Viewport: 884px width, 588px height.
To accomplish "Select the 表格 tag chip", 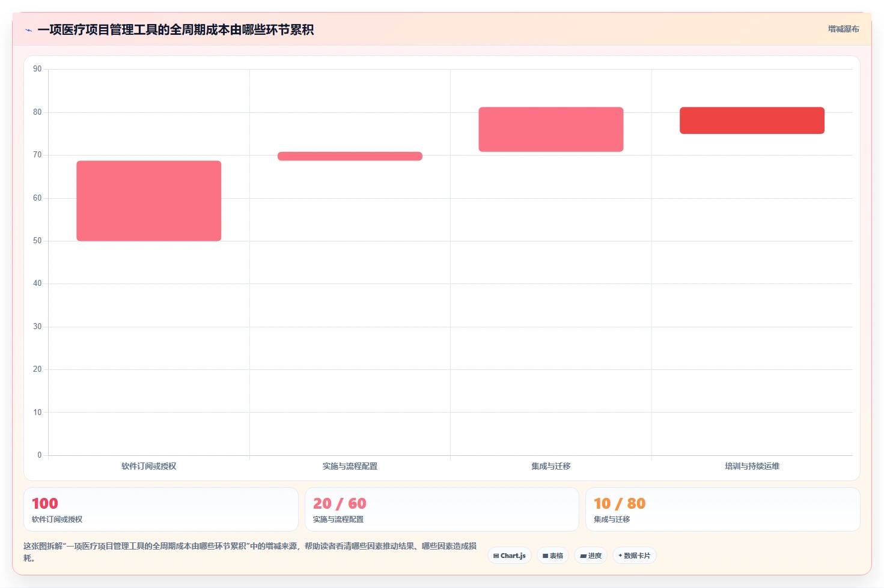I will 553,556.
